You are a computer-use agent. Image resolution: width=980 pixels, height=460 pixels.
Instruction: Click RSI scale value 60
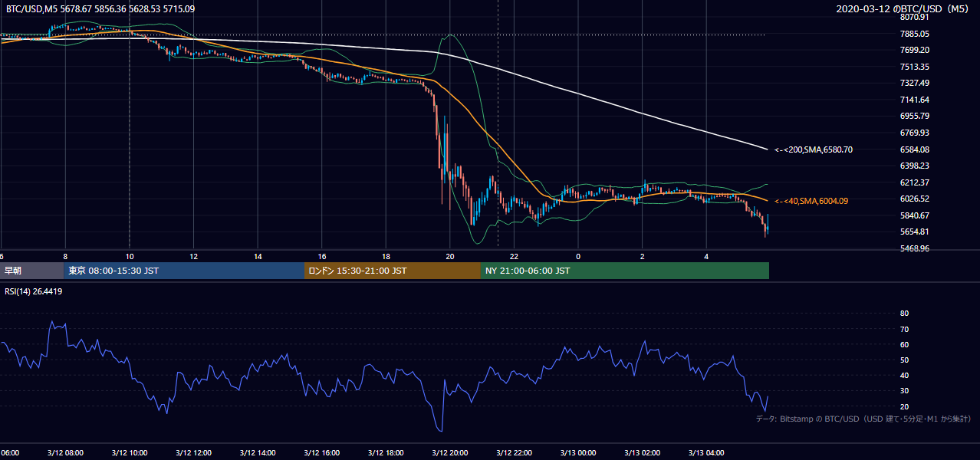[x=904, y=344]
